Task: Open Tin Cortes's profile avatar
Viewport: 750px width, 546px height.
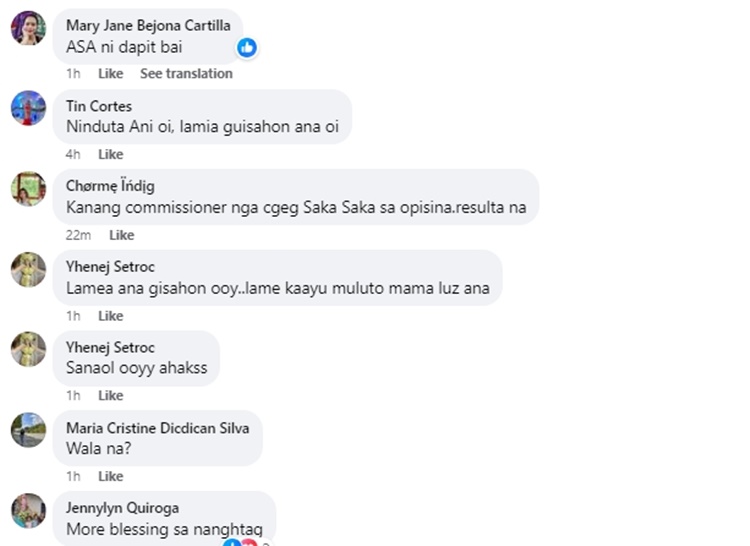Action: click(x=28, y=108)
